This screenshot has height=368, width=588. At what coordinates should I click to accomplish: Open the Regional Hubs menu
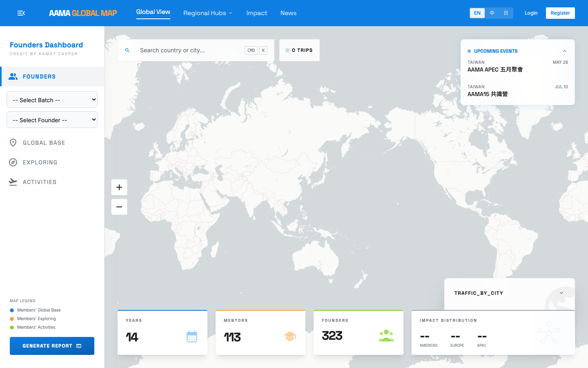tap(207, 13)
